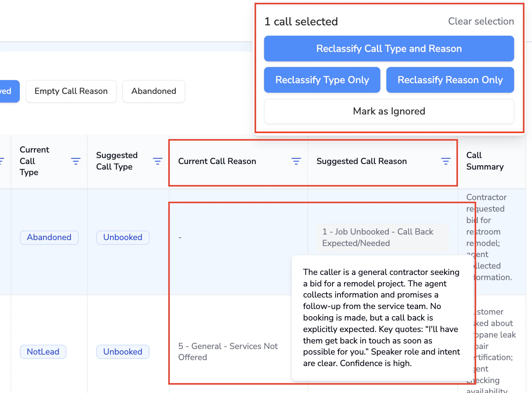Image resolution: width=532 pixels, height=393 pixels.
Task: Choose Reclassify Type Only
Action: click(x=322, y=80)
